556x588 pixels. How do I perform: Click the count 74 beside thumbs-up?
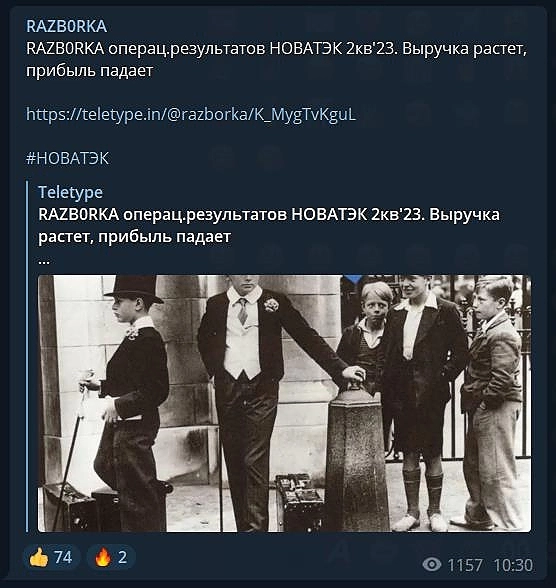63,557
